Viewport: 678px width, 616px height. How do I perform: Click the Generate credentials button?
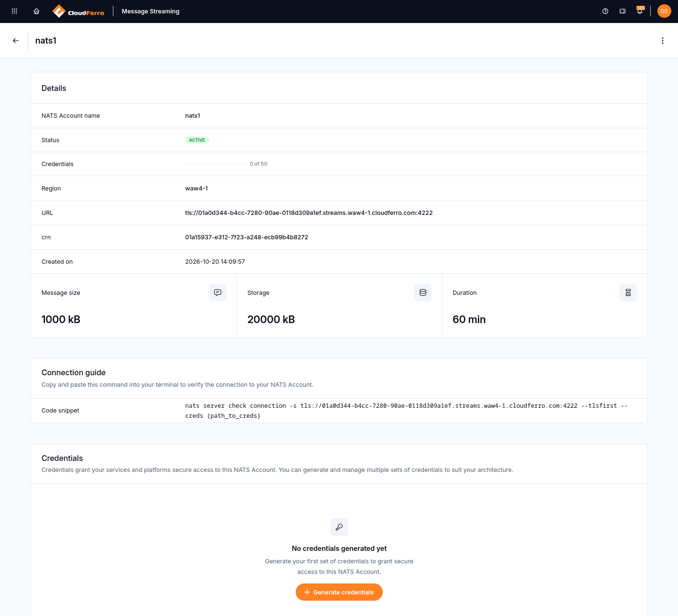tap(339, 592)
